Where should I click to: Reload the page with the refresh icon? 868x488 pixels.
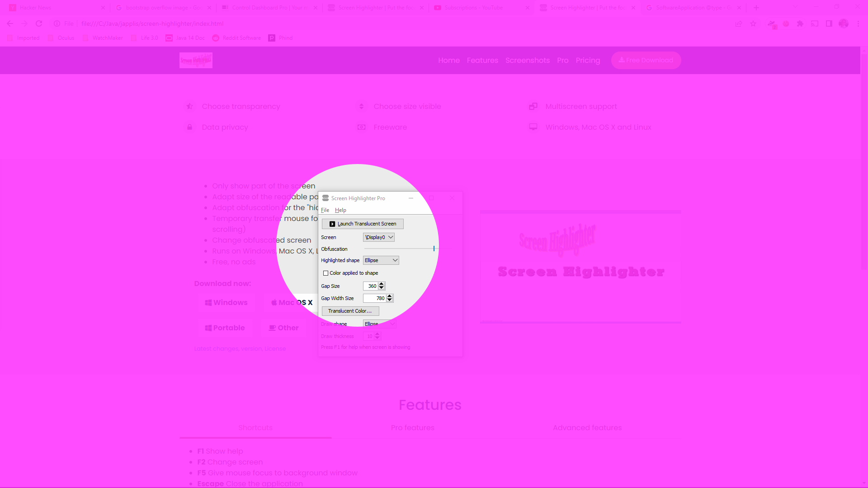click(x=39, y=23)
